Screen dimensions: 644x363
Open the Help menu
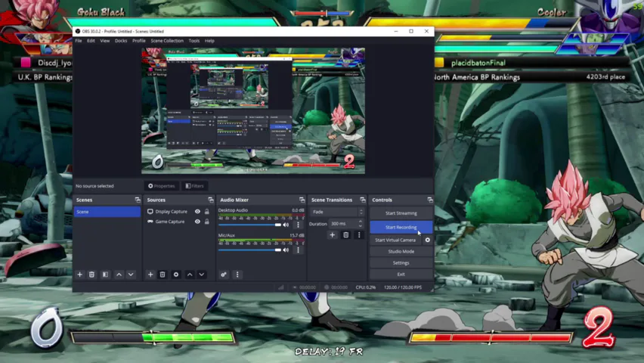click(x=209, y=41)
